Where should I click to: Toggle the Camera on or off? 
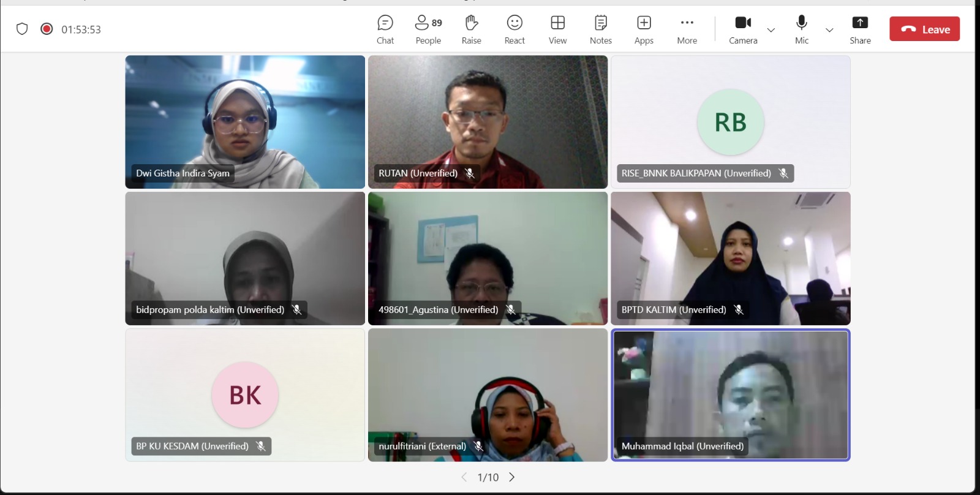click(743, 29)
